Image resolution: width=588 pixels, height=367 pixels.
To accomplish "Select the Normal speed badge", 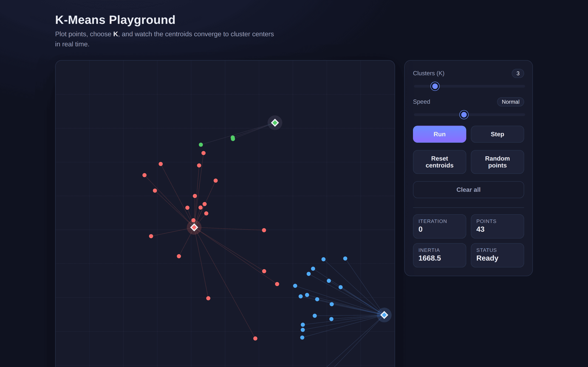I will pos(510,102).
